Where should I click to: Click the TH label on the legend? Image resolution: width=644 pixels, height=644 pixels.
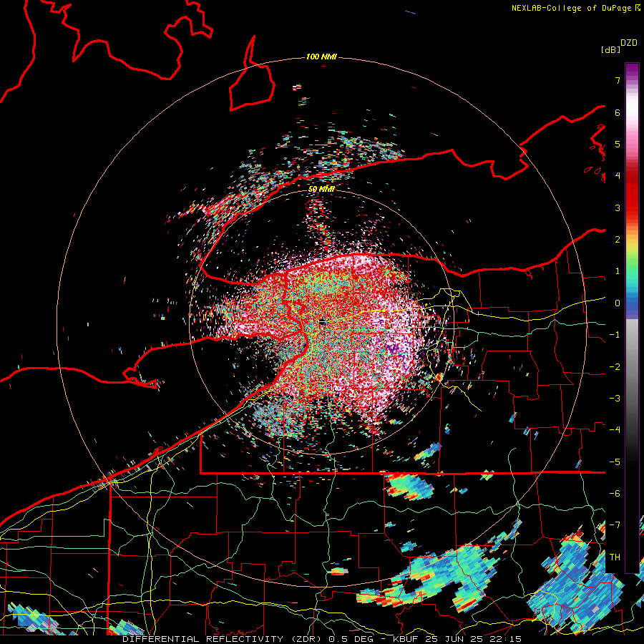pos(615,557)
